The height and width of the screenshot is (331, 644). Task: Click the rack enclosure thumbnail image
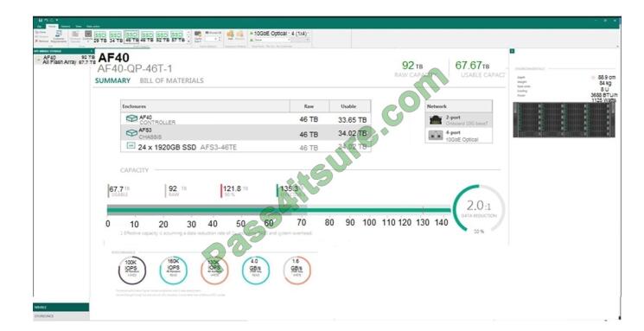click(564, 120)
